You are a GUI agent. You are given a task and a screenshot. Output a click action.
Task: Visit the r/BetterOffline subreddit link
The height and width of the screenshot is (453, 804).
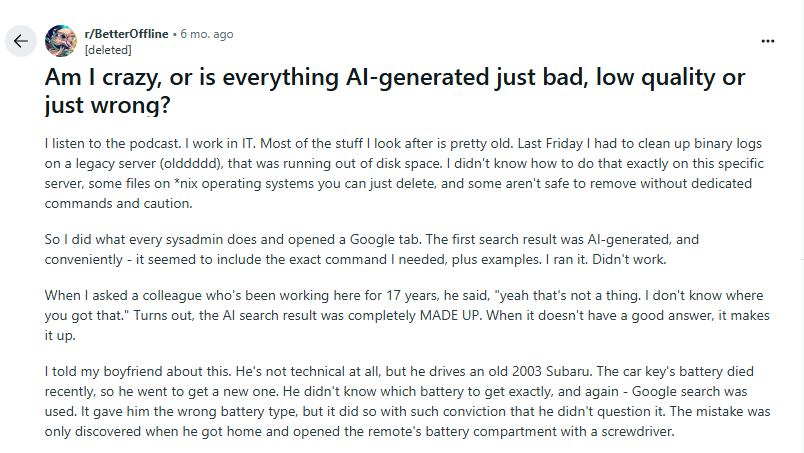coord(127,34)
